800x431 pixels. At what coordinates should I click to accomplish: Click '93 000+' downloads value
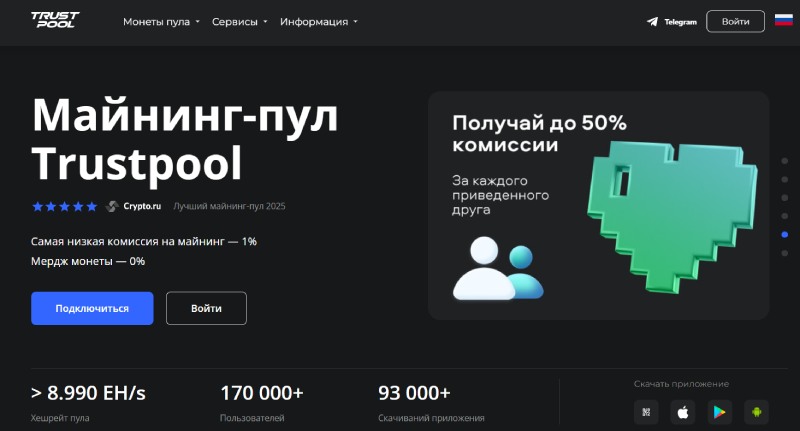(414, 393)
